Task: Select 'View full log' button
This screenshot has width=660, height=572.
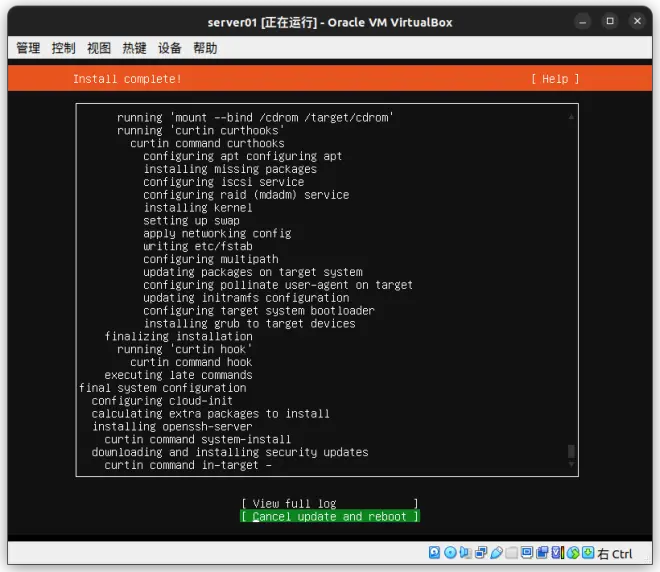Action: click(x=330, y=503)
